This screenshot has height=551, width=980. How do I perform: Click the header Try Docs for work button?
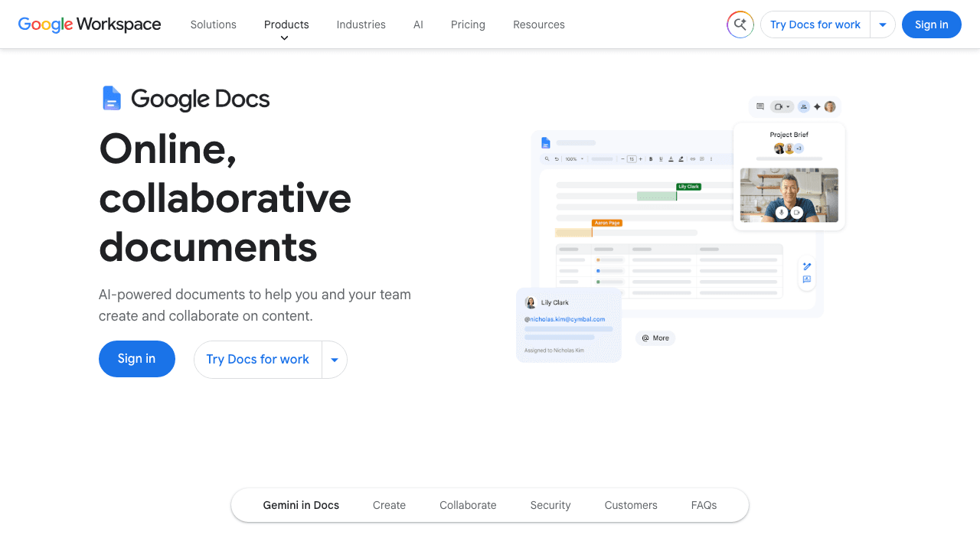(815, 24)
